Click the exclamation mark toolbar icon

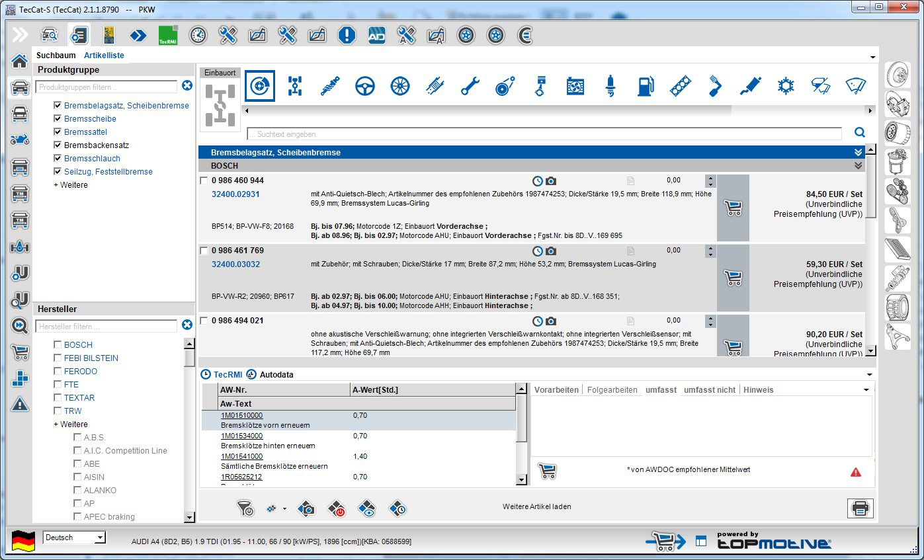pyautogui.click(x=347, y=35)
